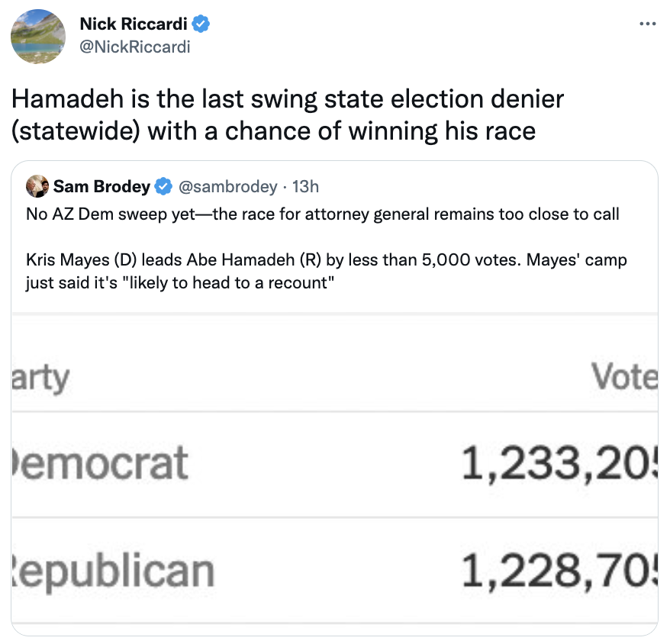Open the 13h timestamp link
Viewport: 670px width, 644px height.
pos(305,187)
